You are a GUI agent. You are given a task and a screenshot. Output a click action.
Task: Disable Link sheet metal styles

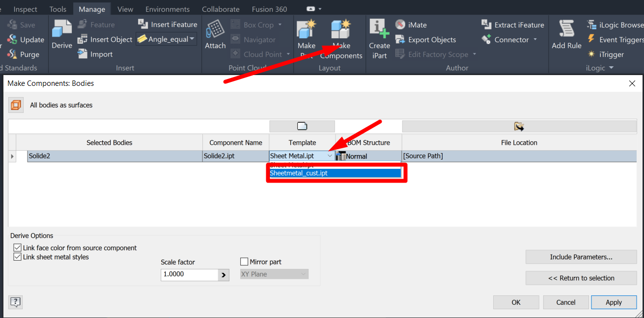click(x=17, y=257)
